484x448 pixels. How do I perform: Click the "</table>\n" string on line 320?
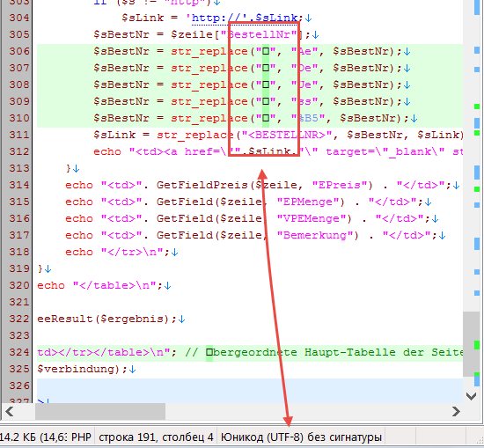114,285
